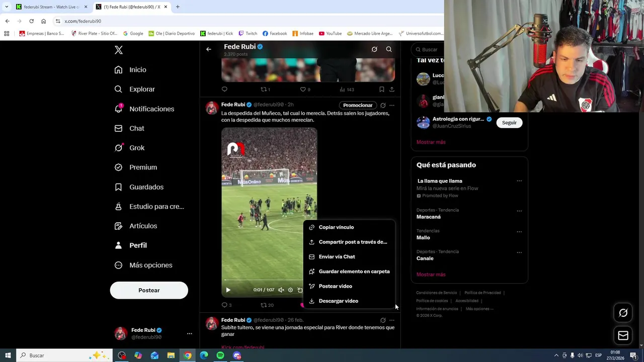Open options for Canale trend
Screen dimensions: 644x362
[x=519, y=252]
